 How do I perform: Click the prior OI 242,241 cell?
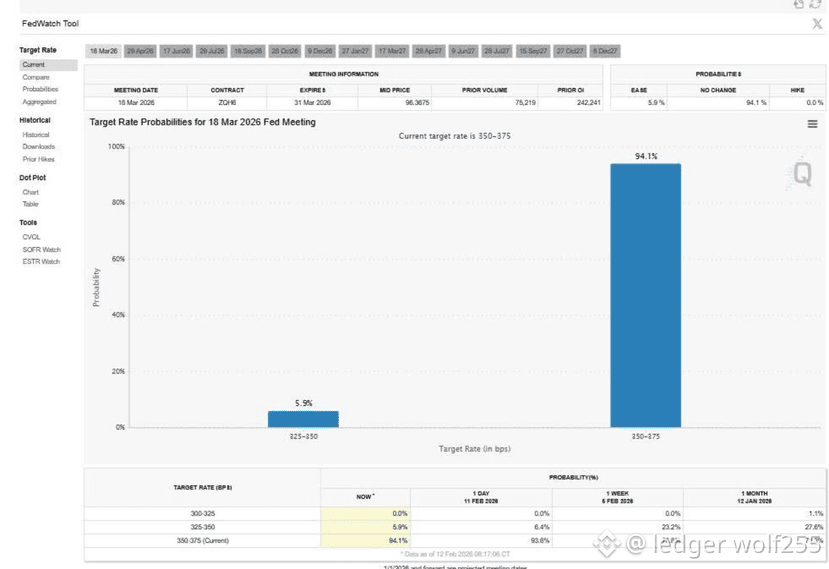tap(570, 103)
